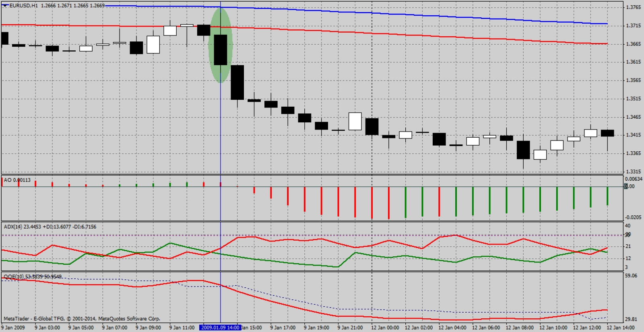Screen dimensions: 644x332
Task: Click the EURUSD,H1 chart title text
Action: tap(24, 6)
